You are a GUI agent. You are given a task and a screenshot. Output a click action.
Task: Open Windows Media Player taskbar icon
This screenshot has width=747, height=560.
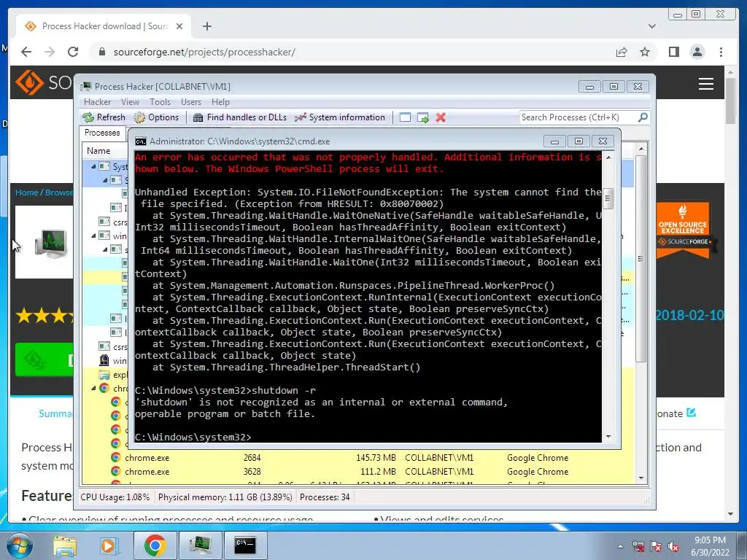pyautogui.click(x=108, y=545)
